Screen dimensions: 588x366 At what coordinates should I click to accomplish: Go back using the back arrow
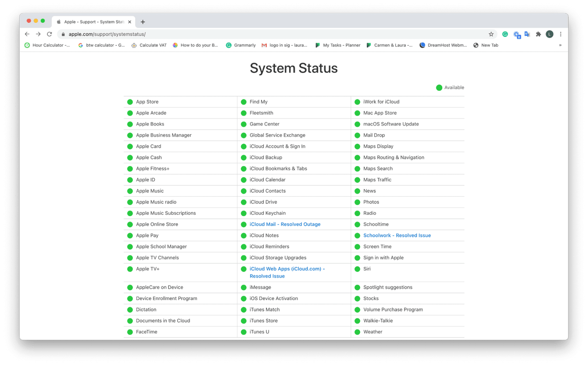(27, 34)
